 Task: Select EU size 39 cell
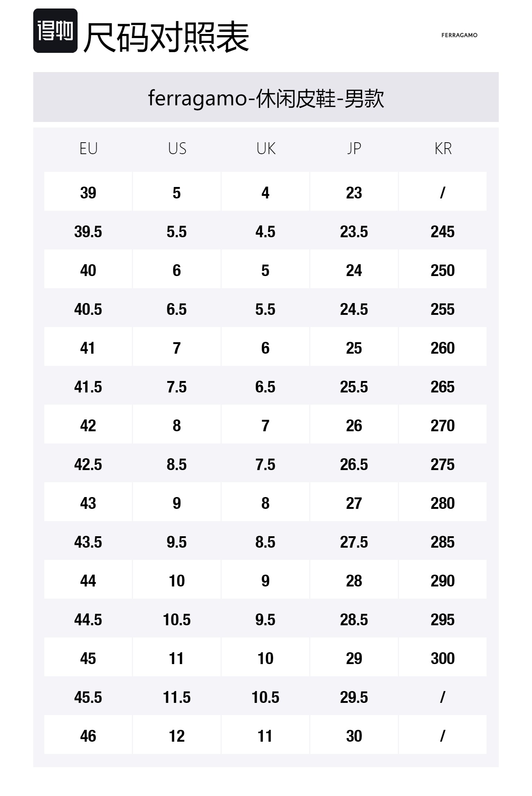click(x=88, y=193)
